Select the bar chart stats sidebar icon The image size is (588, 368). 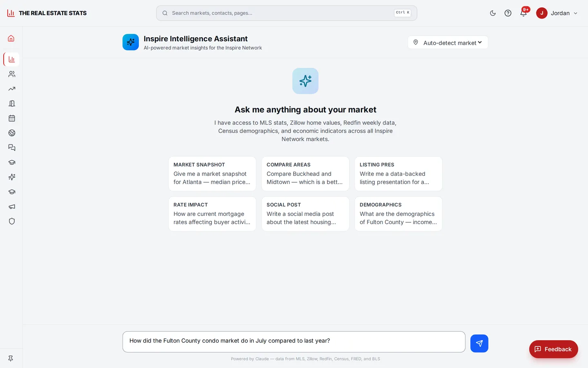coord(11,59)
